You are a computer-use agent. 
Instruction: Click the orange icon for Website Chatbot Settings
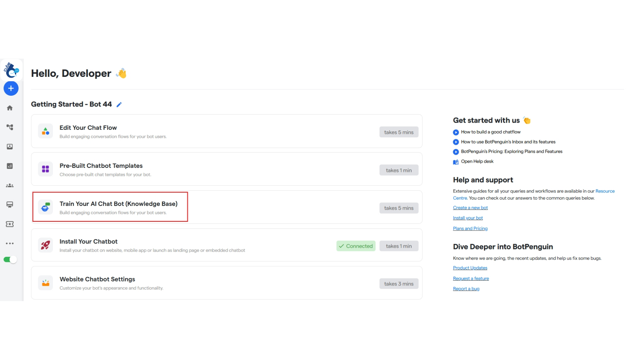[46, 283]
